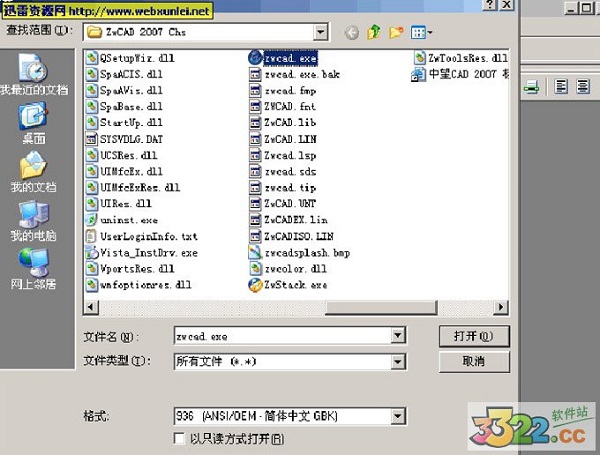This screenshot has height=455, width=600.
Task: Expand the format encoding dropdown
Action: tap(398, 416)
